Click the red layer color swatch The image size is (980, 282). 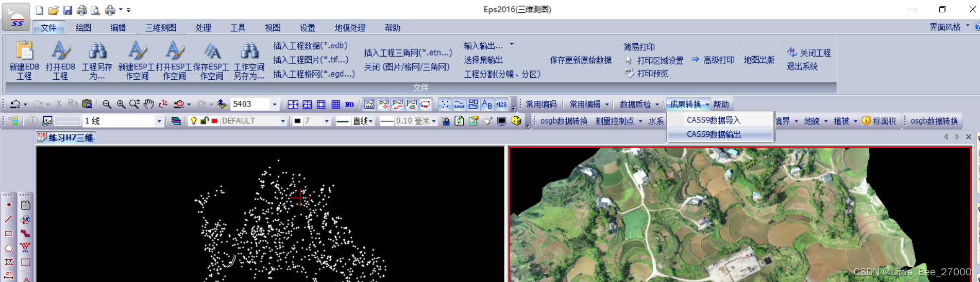pos(214,121)
